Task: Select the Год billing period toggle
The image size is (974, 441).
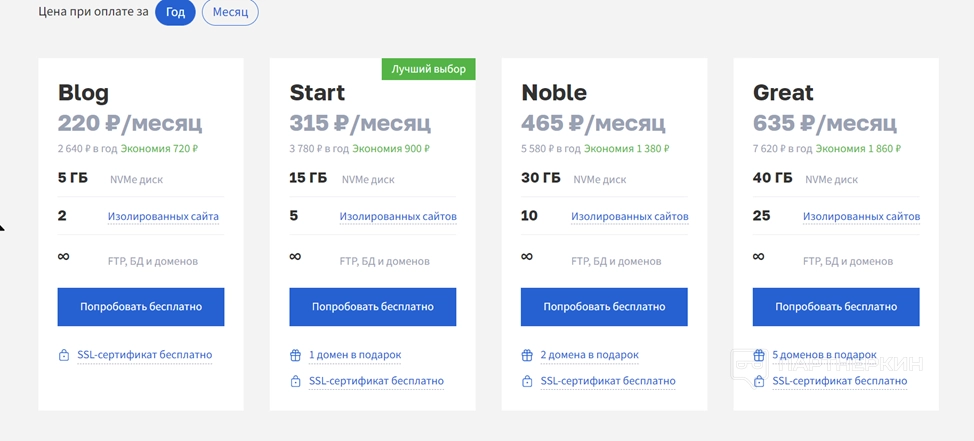Action: (175, 13)
